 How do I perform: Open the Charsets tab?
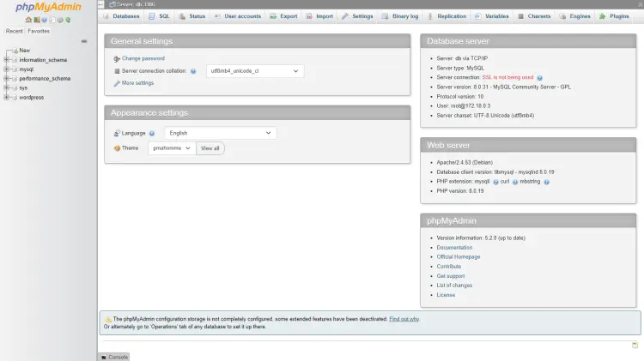pyautogui.click(x=534, y=16)
